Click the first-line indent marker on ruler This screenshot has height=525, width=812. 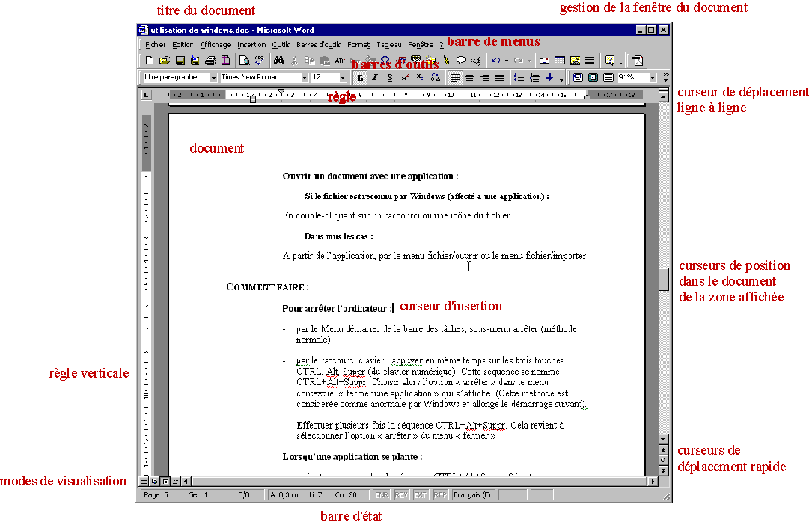point(281,92)
